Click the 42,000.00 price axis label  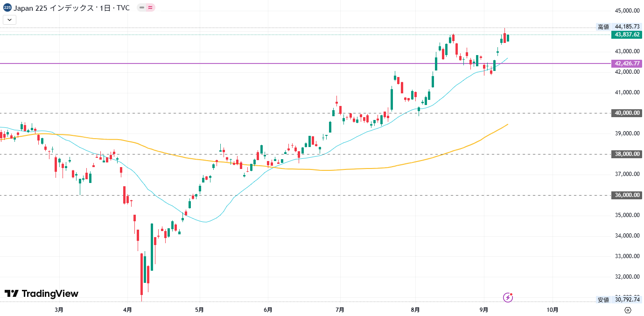[627, 72]
